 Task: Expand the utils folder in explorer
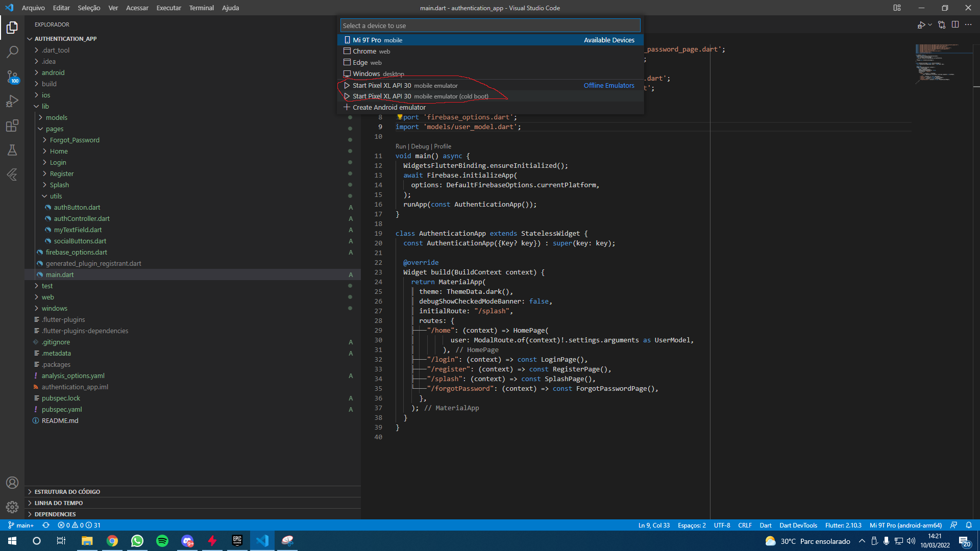(55, 196)
